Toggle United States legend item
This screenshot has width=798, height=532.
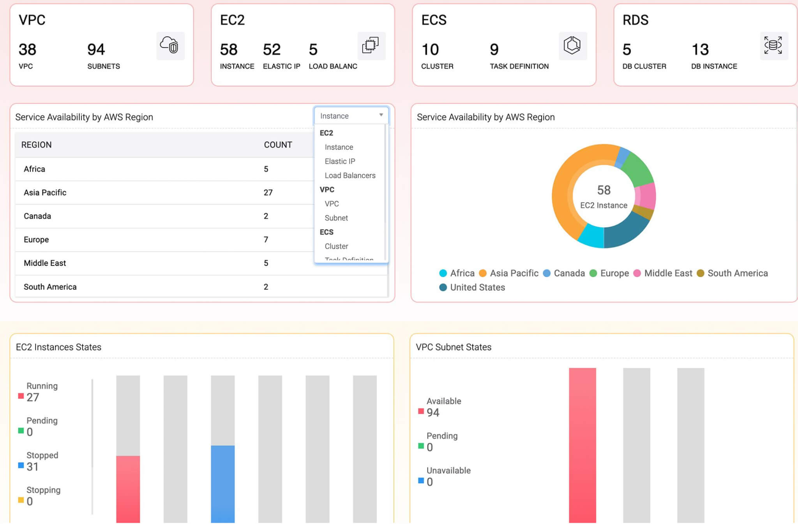pos(472,287)
